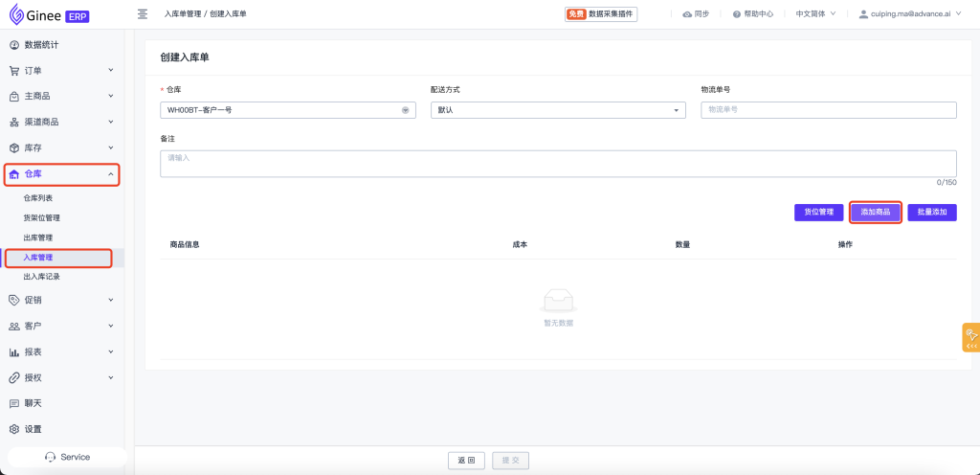980x475 pixels.
Task: Click the orange floating widget on right edge
Action: coord(970,337)
